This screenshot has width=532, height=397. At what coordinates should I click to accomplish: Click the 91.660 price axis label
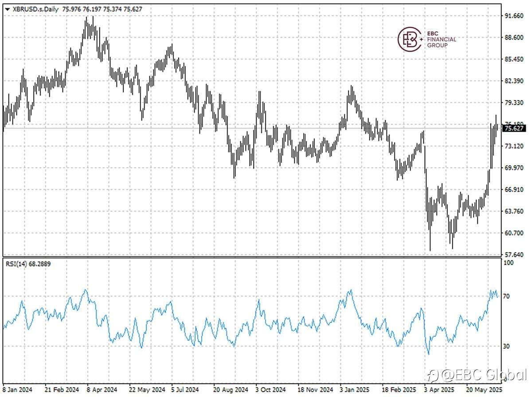514,16
